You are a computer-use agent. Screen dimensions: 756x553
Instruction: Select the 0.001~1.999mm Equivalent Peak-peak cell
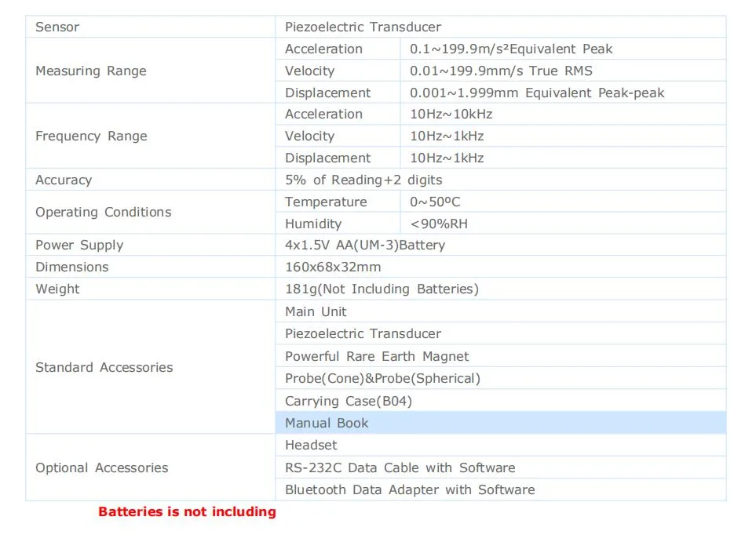563,93
